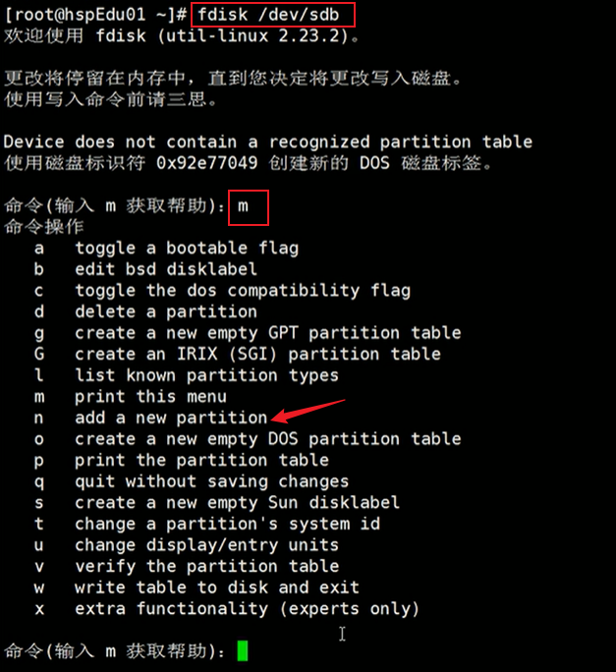Click the green terminal cursor block
The width and height of the screenshot is (616, 672).
[x=243, y=650]
